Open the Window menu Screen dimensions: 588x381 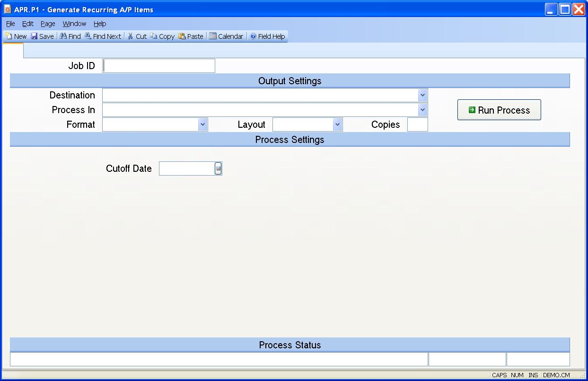click(74, 24)
